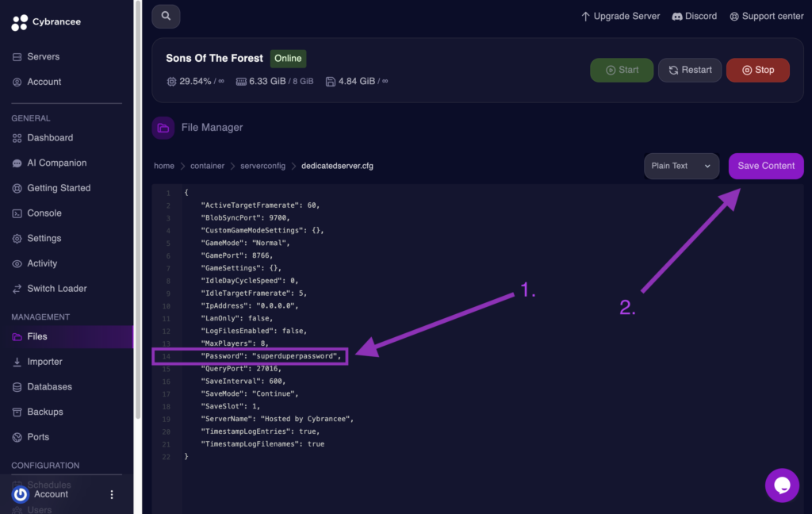Click the Dashboard grid icon

(17, 138)
